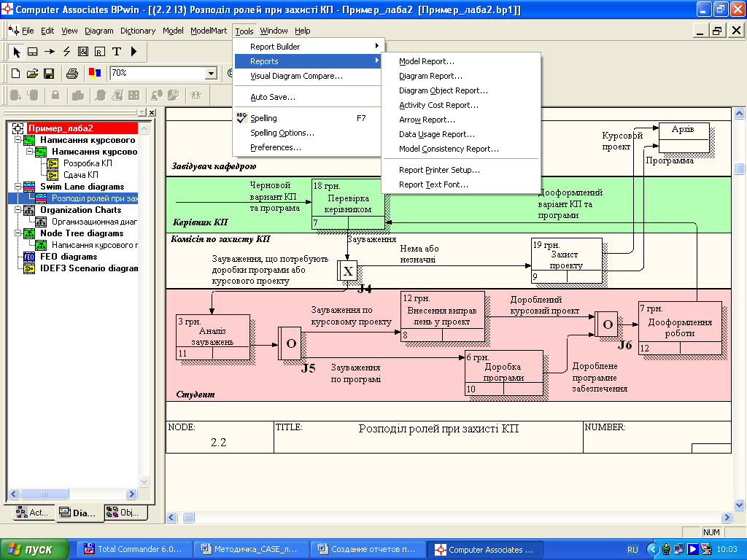Open the Reports submenu entry

coord(307,61)
